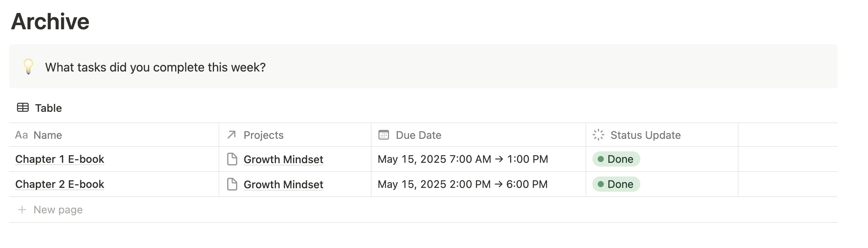This screenshot has width=868, height=248.
Task: Click page icon beside first Growth Mindset
Action: (x=232, y=159)
